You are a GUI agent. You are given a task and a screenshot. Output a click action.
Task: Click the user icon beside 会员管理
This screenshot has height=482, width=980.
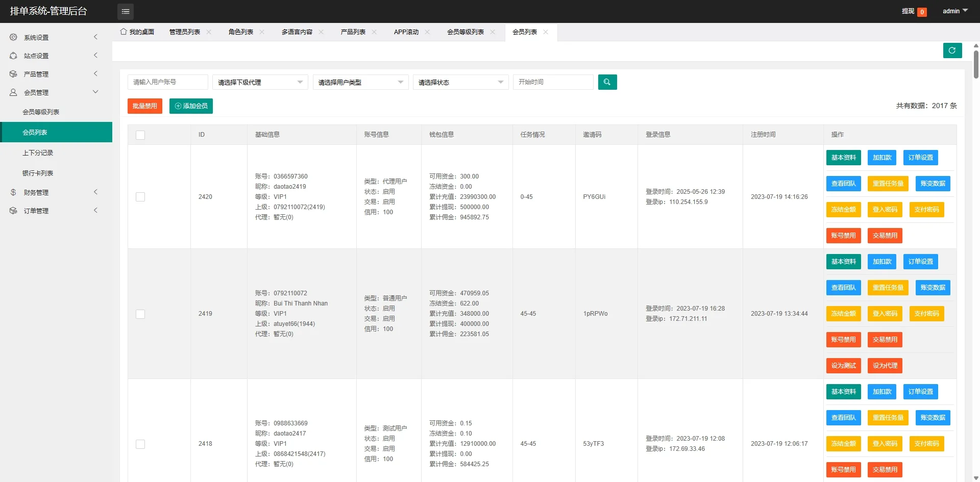[13, 92]
